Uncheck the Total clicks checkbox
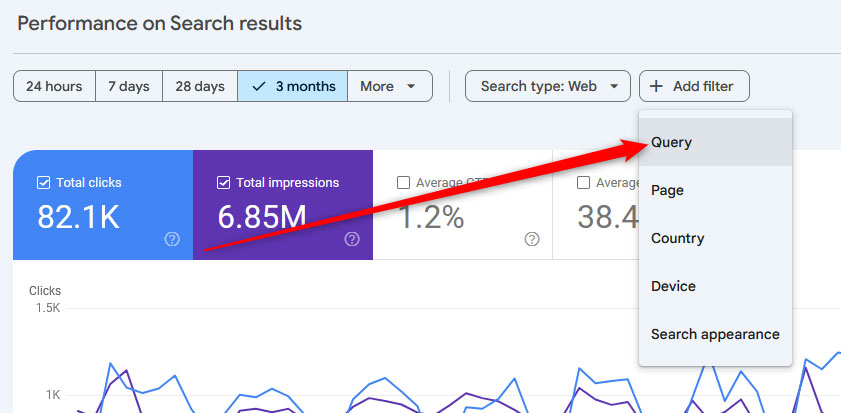Screen dimensions: 841x413 click(x=43, y=183)
